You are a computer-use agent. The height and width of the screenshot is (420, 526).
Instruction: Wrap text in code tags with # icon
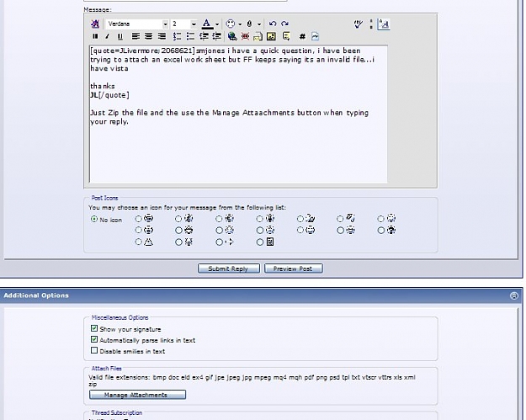[302, 36]
